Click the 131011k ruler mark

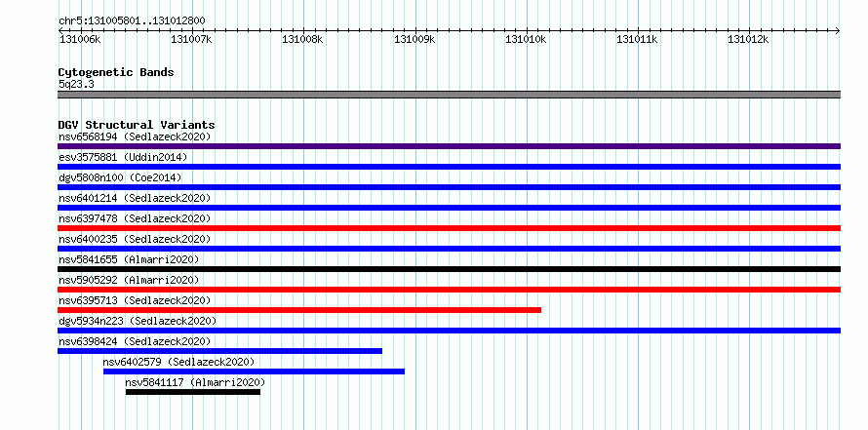[x=637, y=39]
